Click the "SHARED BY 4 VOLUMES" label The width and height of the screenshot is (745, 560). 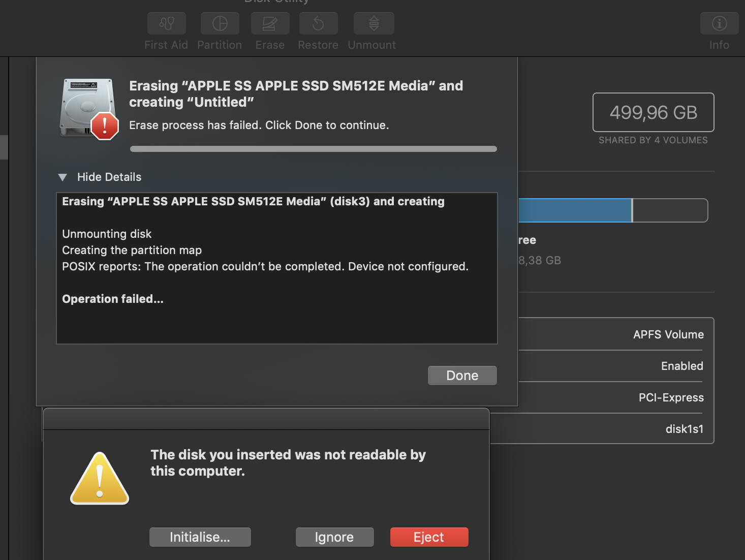[x=653, y=140]
